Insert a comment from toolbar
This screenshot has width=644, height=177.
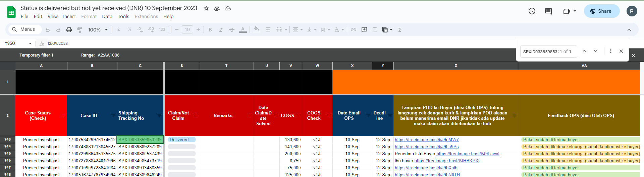364,30
